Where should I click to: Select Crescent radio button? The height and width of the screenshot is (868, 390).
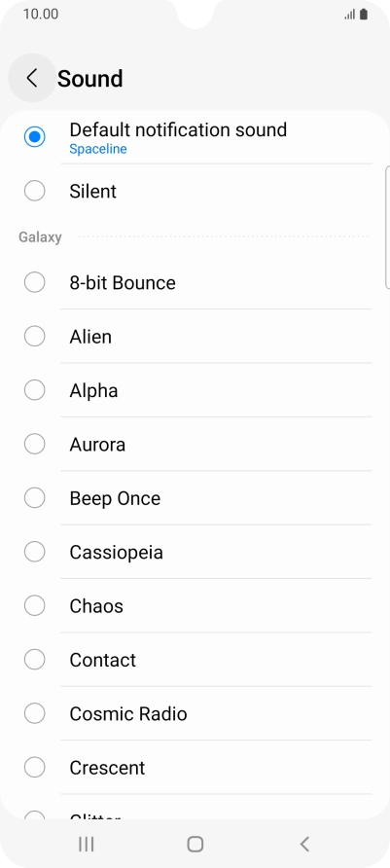[x=34, y=767]
